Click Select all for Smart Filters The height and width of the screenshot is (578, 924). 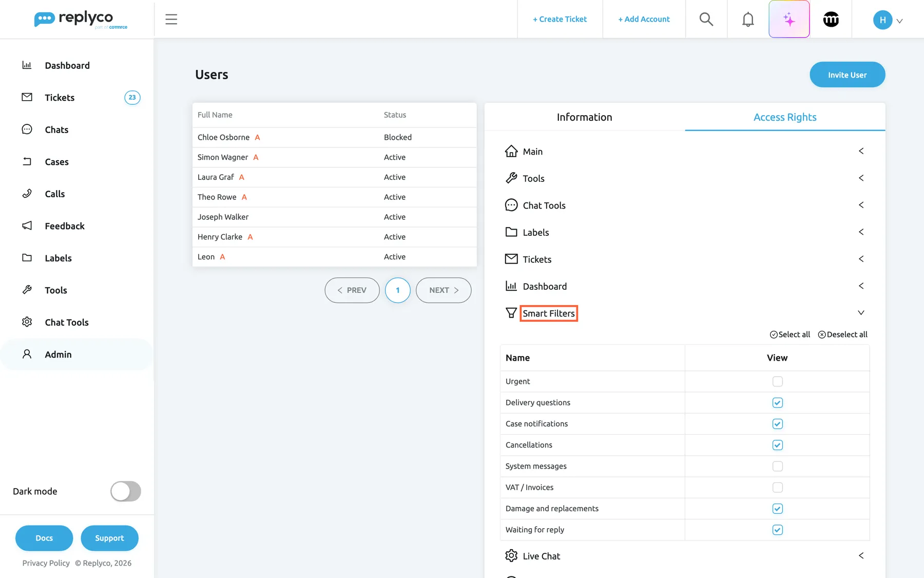tap(790, 334)
